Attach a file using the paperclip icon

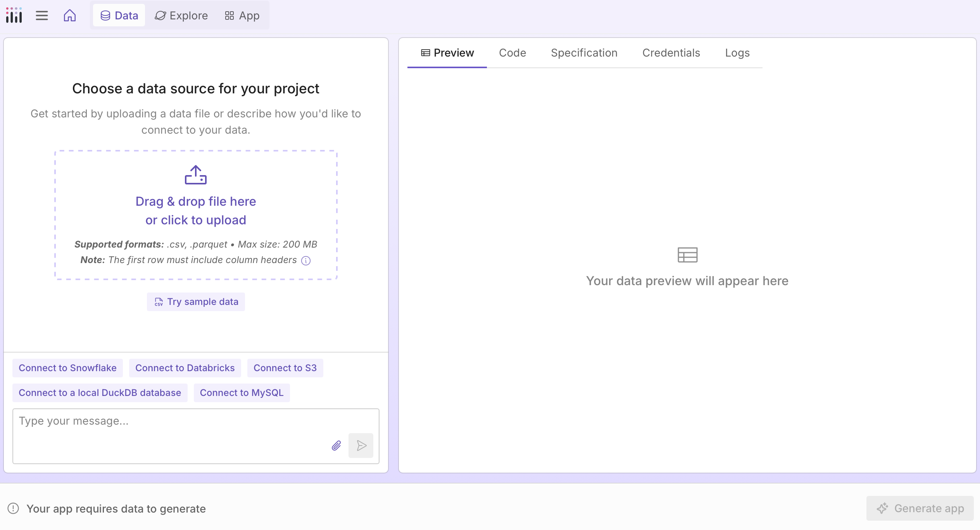coord(336,446)
